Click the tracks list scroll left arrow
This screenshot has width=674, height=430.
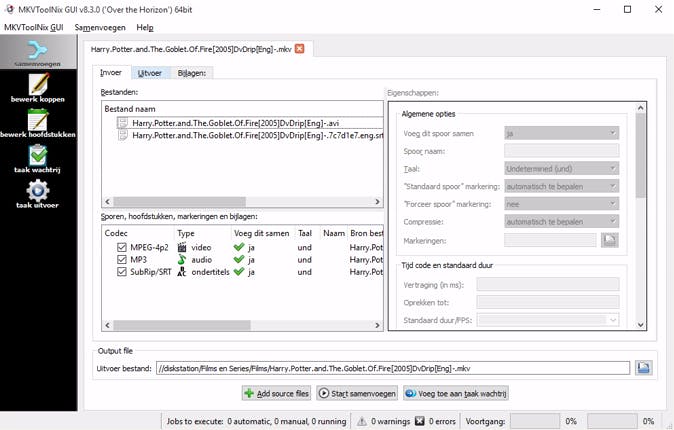click(x=107, y=325)
